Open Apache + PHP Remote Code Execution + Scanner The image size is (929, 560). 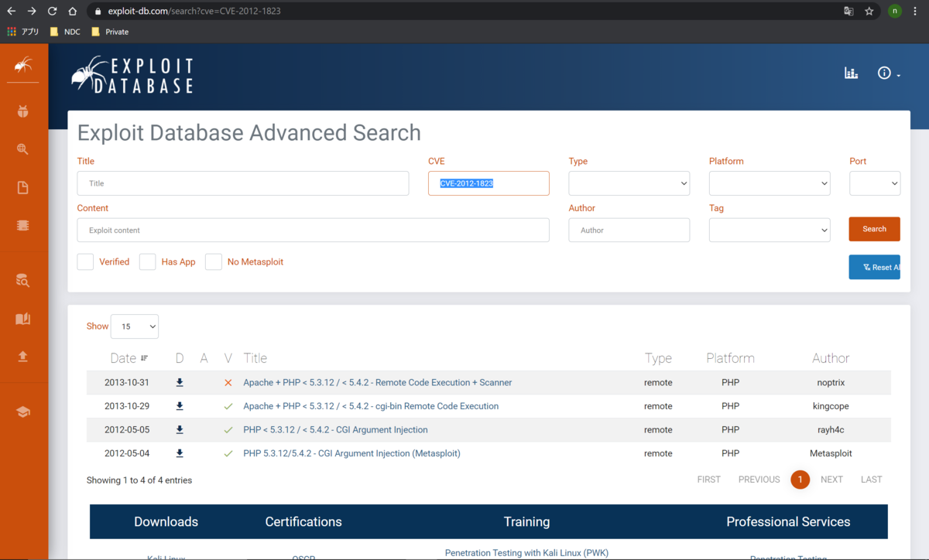point(377,383)
